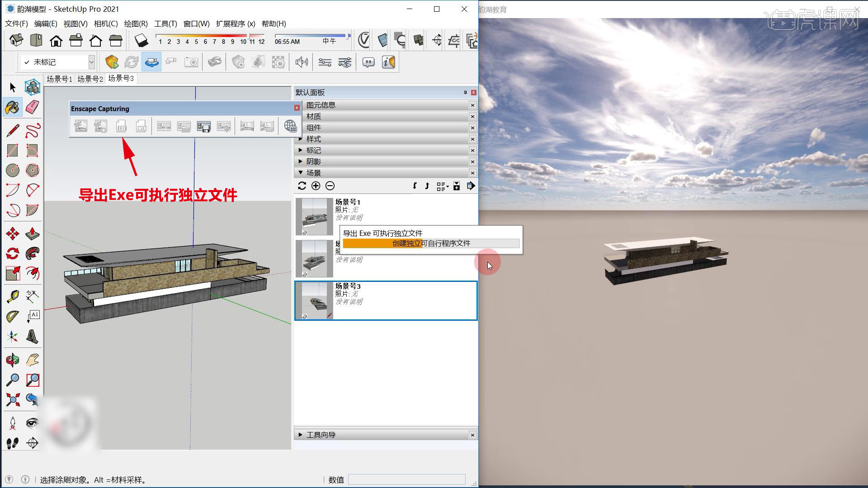Switch to the 场景号2 tab
The image size is (868, 488).
pos(90,78)
